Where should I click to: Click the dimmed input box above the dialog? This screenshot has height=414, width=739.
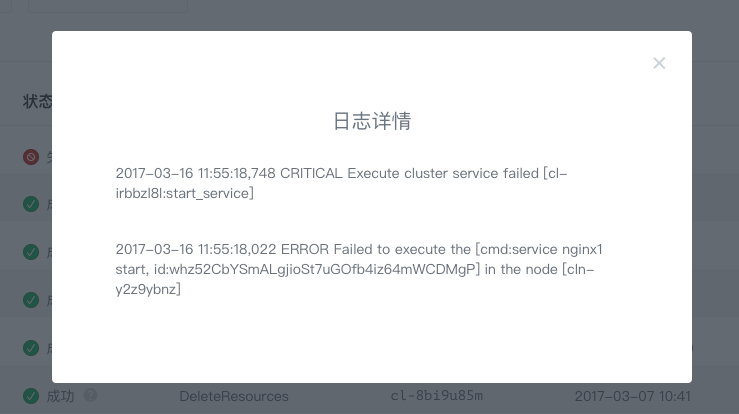click(107, 5)
